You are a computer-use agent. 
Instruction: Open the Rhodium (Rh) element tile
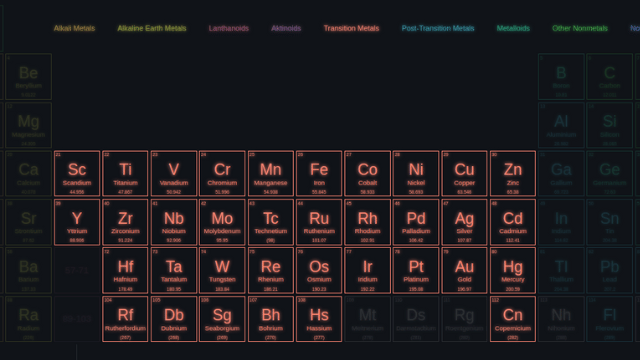(x=367, y=222)
